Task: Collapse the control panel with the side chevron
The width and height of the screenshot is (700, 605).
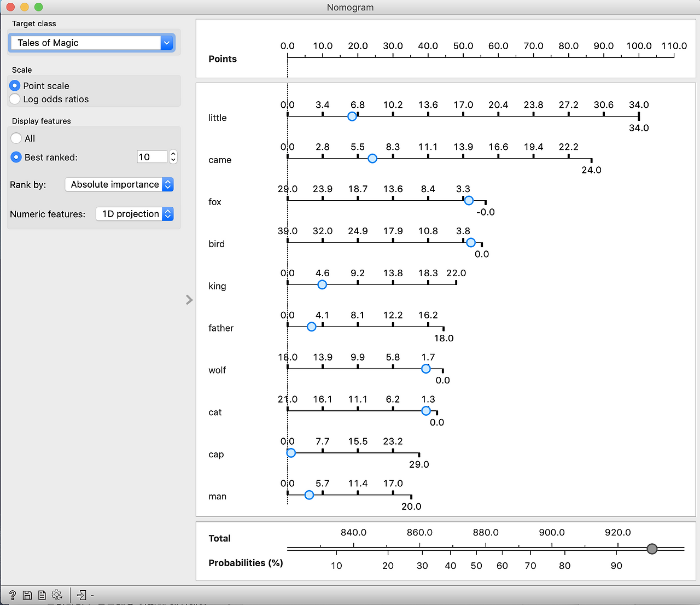Action: point(189,300)
